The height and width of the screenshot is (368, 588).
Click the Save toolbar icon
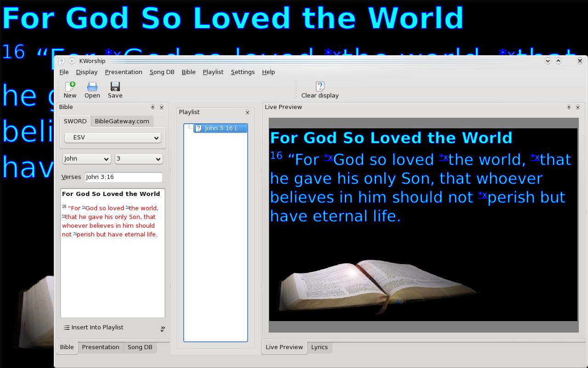pyautogui.click(x=115, y=87)
